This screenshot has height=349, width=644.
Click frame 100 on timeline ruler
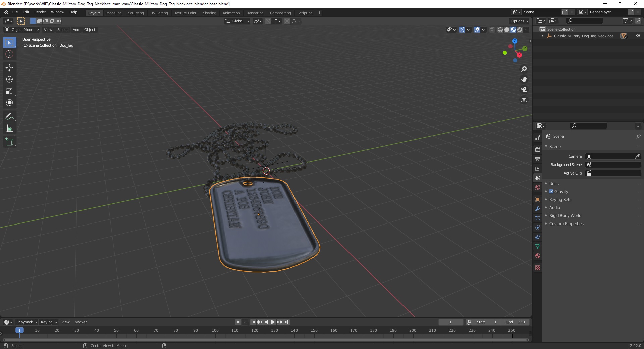pos(215,330)
